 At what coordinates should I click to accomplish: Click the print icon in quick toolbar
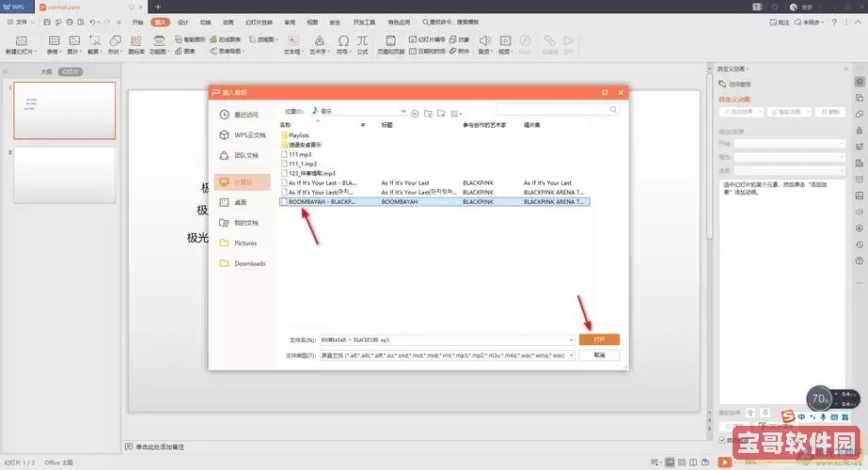pos(70,23)
